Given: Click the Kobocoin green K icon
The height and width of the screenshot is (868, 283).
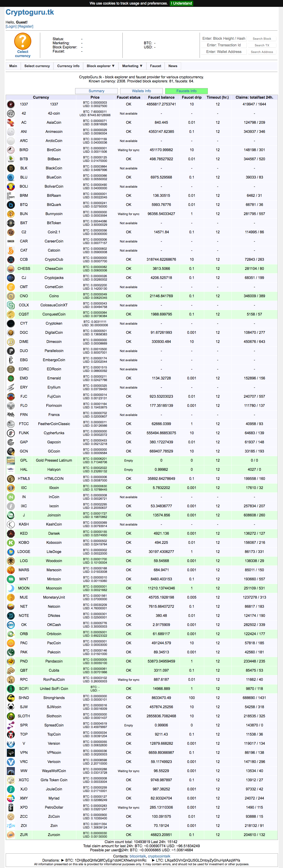Looking at the screenshot, I should point(11,542).
